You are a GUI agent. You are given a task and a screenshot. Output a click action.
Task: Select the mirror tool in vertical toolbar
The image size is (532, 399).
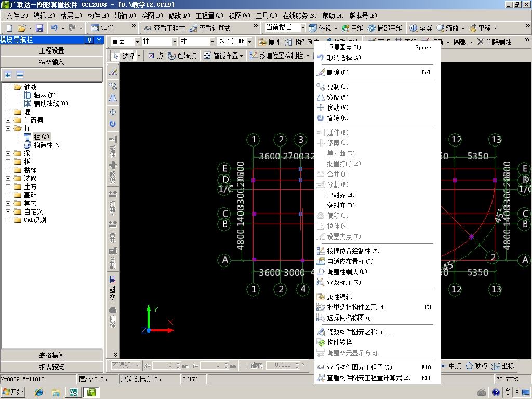[113, 98]
